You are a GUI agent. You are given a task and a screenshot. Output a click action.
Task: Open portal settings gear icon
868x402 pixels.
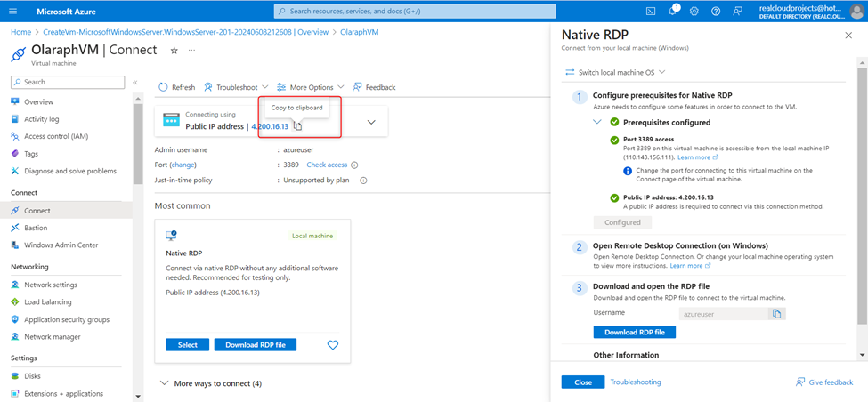[x=694, y=12]
